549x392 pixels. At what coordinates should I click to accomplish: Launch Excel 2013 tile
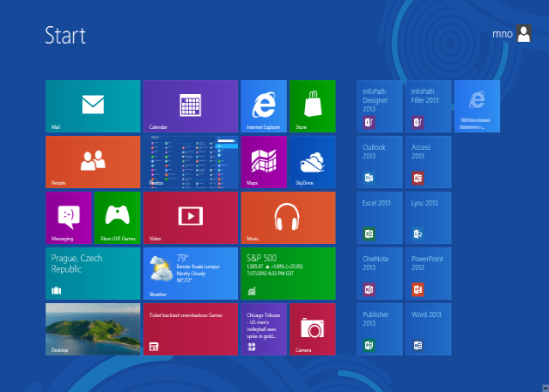[380, 219]
